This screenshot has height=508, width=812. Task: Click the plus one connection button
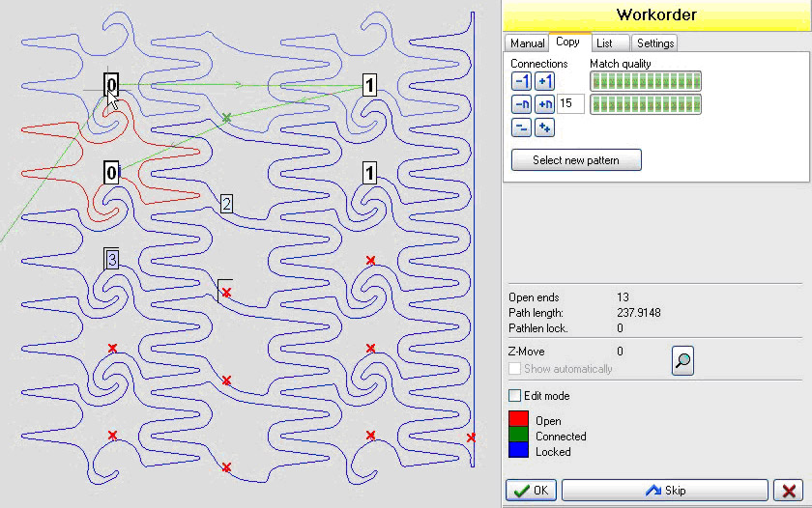click(x=544, y=81)
